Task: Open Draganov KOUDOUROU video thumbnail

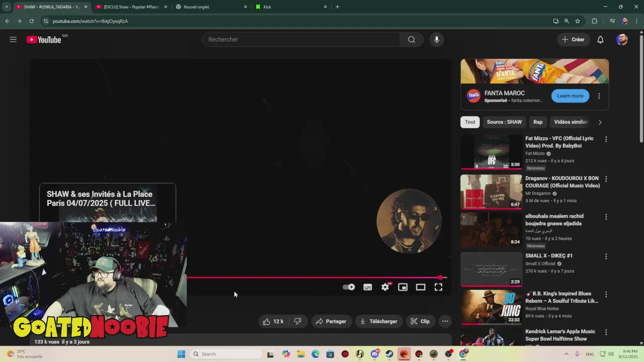Action: 491,192
